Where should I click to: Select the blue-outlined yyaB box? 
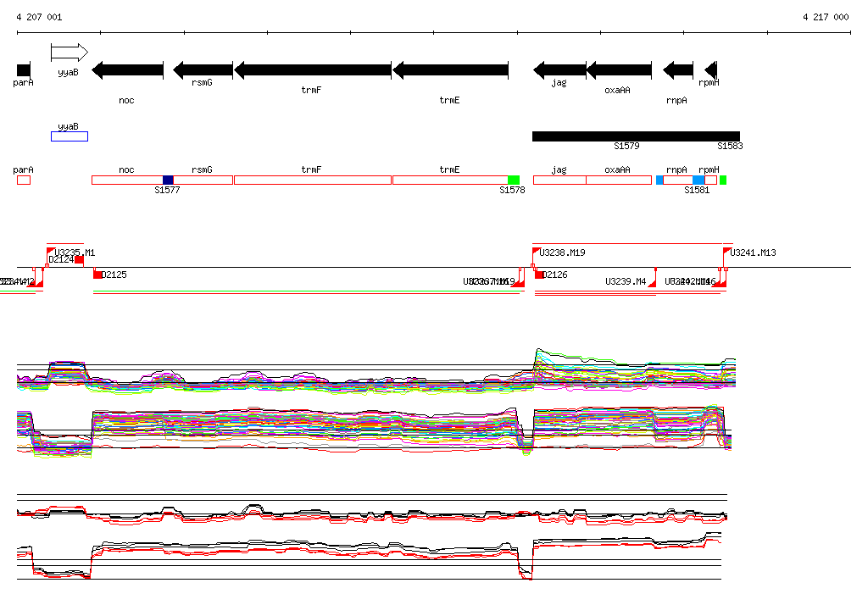[x=70, y=136]
